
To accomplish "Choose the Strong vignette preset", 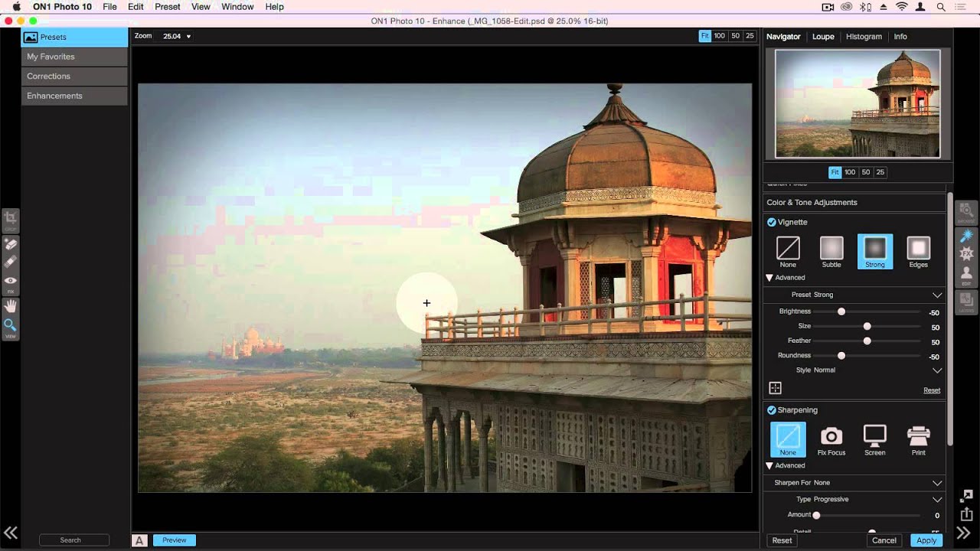I will coord(875,252).
